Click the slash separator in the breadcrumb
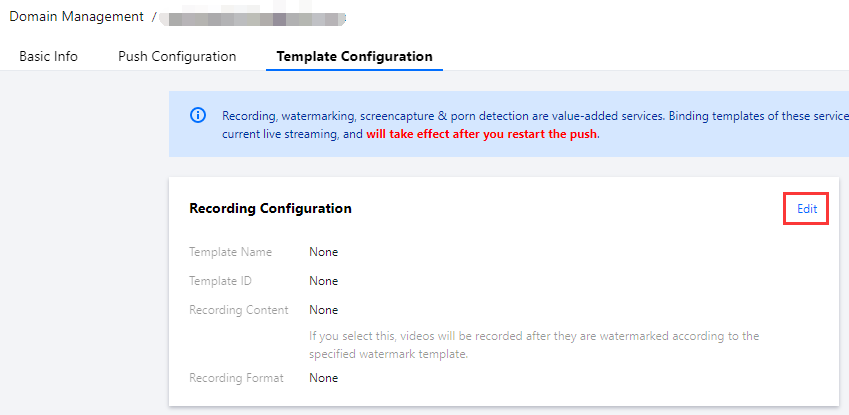The image size is (849, 415). pyautogui.click(x=153, y=17)
